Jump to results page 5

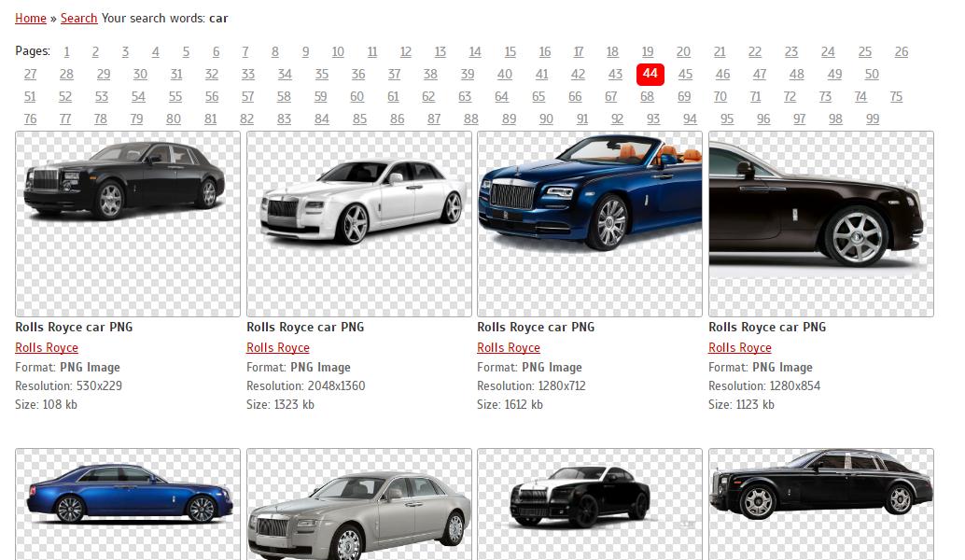click(x=186, y=51)
